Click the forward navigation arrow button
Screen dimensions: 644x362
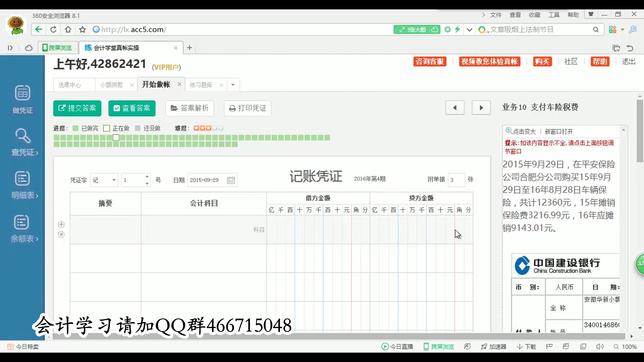click(x=481, y=108)
